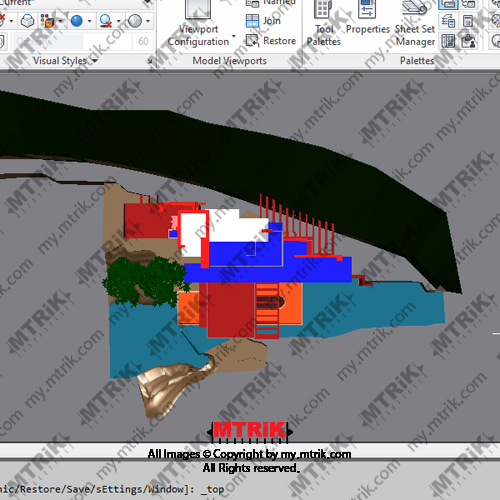Open the calculator palette icon
The height and width of the screenshot is (500, 500).
click(x=468, y=21)
